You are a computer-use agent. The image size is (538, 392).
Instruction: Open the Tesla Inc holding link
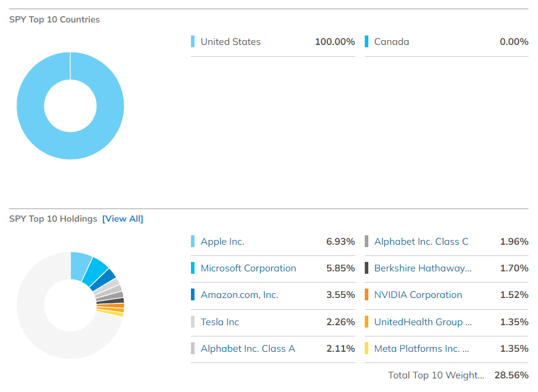click(219, 322)
